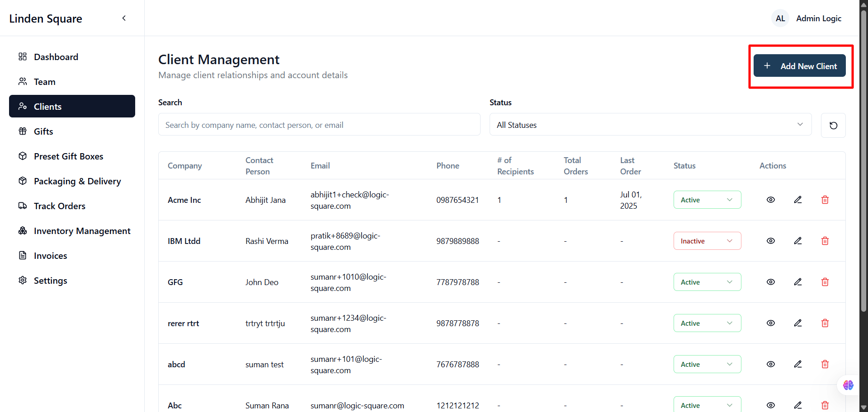Edit the GFG client

click(798, 282)
